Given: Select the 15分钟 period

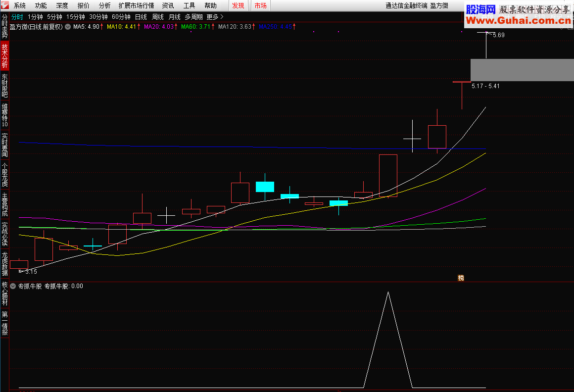Looking at the screenshot, I should (75, 17).
